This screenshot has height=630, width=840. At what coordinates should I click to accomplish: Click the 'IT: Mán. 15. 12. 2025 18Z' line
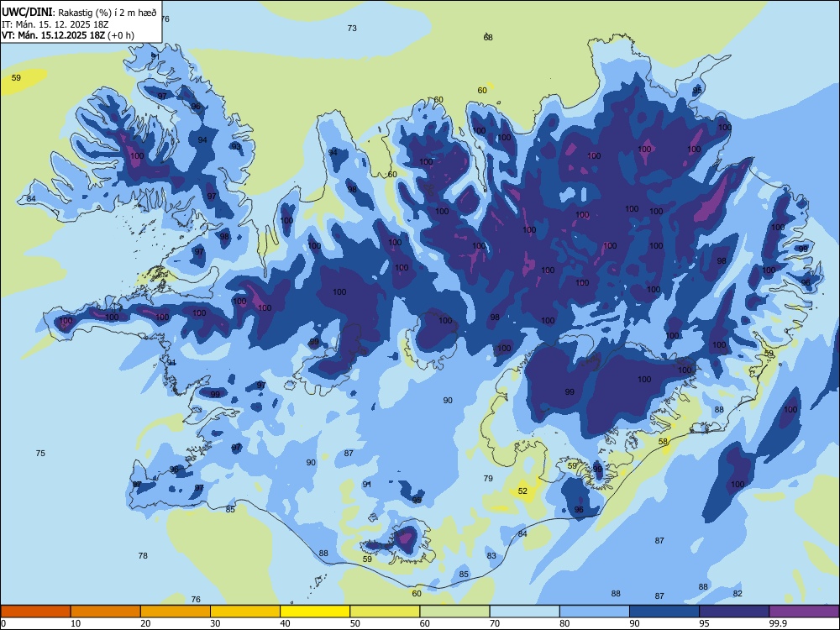point(55,24)
